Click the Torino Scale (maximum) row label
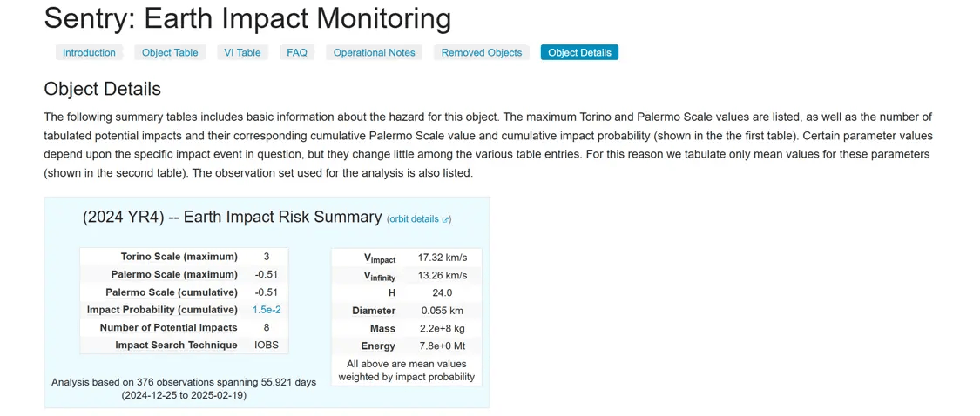The width and height of the screenshot is (980, 416). click(179, 257)
